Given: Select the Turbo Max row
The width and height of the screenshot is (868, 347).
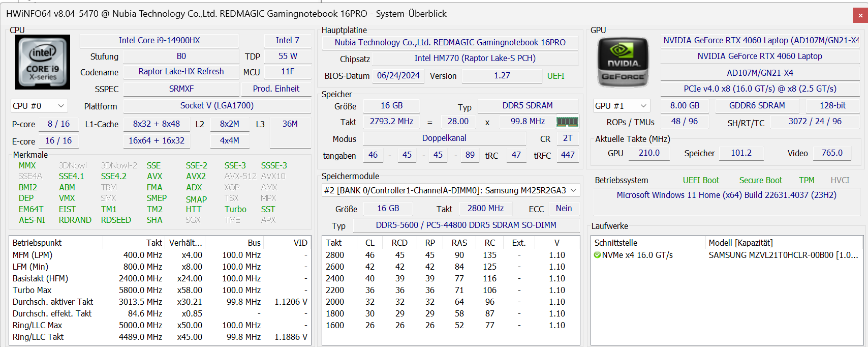Looking at the screenshot, I should tap(32, 290).
